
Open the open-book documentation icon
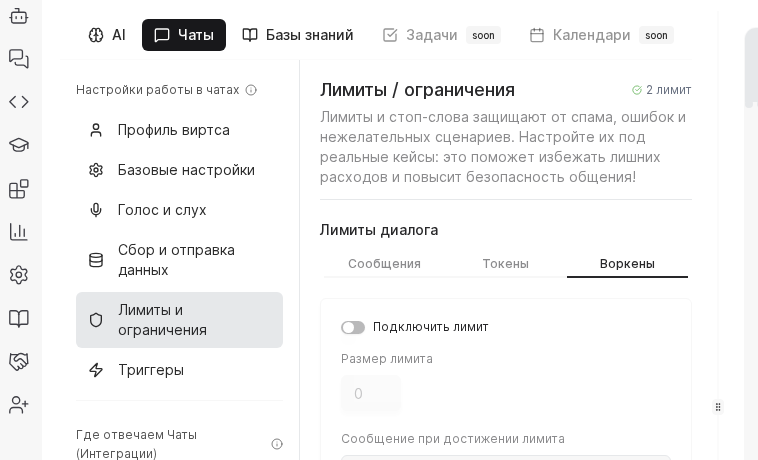(x=18, y=318)
